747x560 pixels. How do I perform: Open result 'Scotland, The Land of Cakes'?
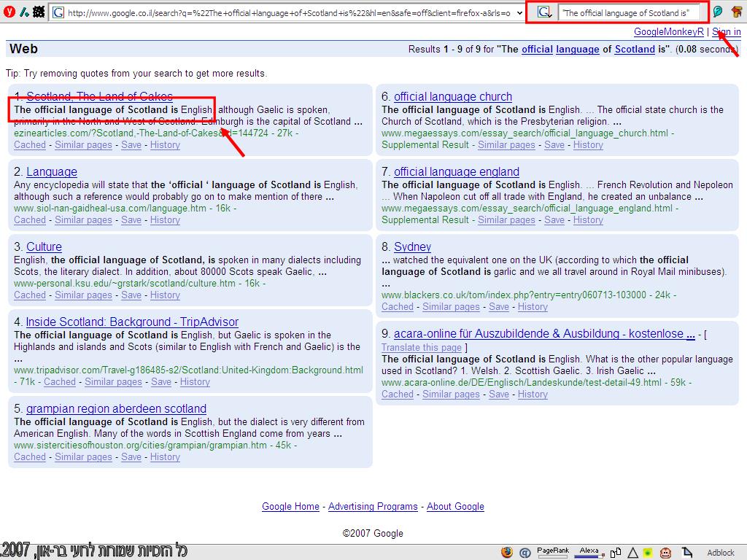[99, 96]
